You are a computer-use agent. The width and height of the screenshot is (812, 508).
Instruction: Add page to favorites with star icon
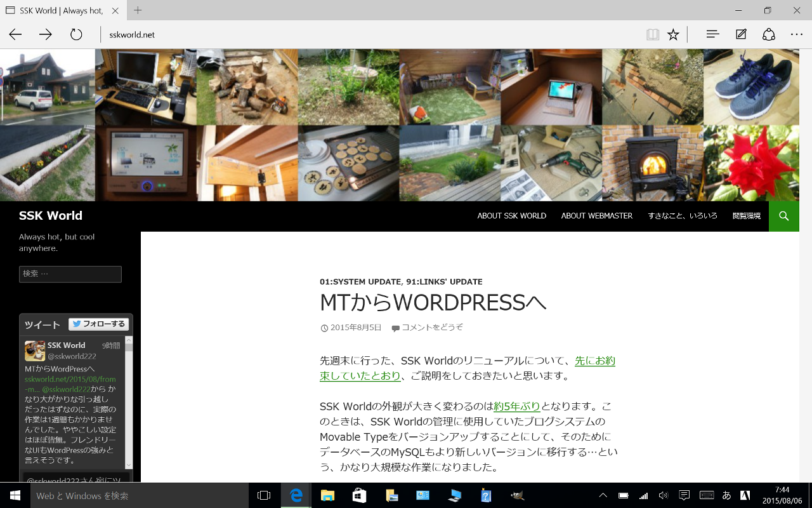coord(673,35)
